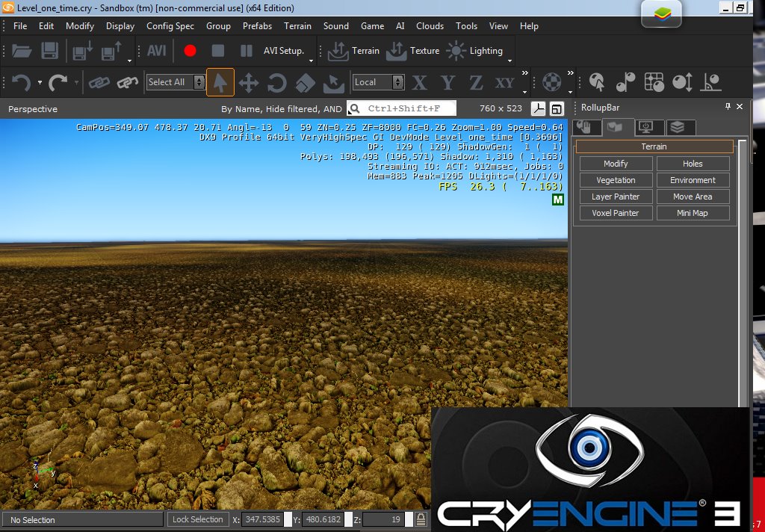
Task: Open the AI menu
Action: [400, 26]
